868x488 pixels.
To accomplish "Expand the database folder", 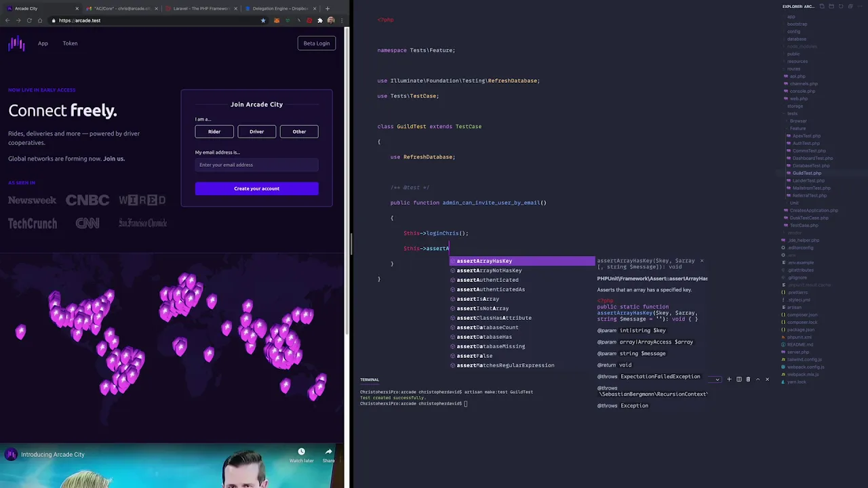I will (796, 39).
